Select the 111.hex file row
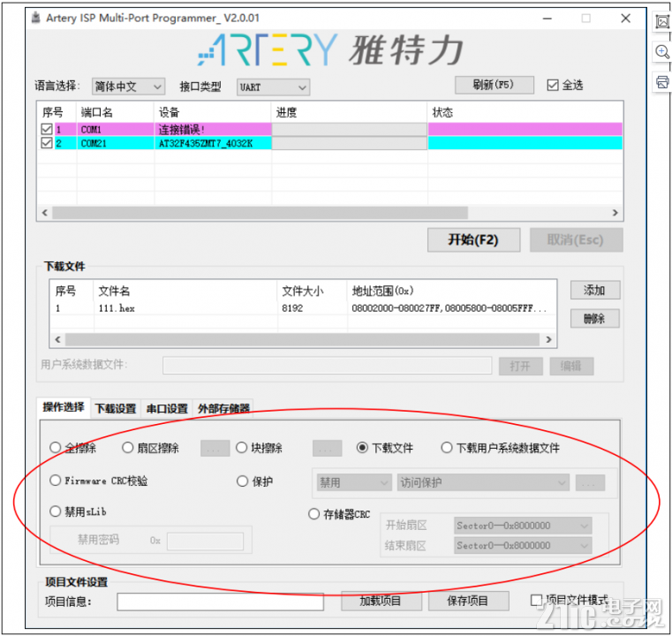672x636 pixels. pos(303,308)
